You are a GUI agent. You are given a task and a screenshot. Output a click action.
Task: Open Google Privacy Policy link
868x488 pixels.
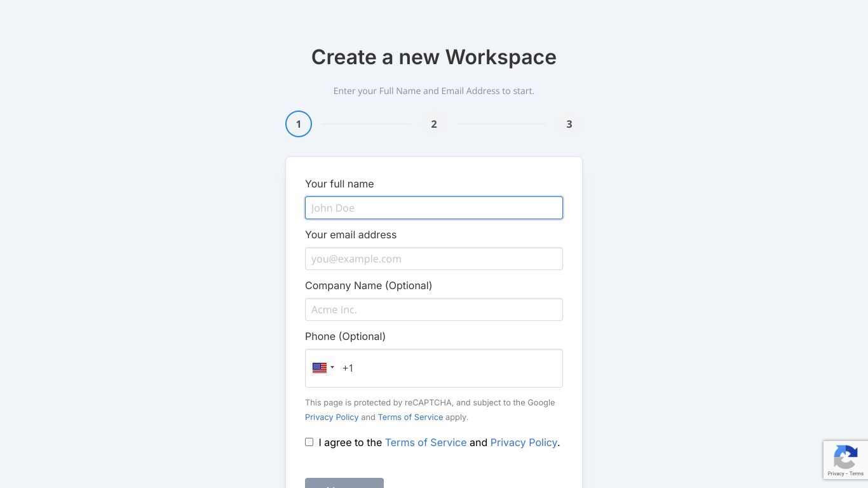tap(332, 417)
